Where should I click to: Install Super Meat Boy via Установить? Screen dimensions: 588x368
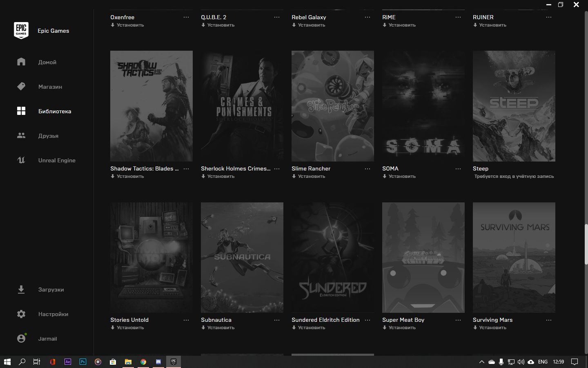(x=402, y=328)
